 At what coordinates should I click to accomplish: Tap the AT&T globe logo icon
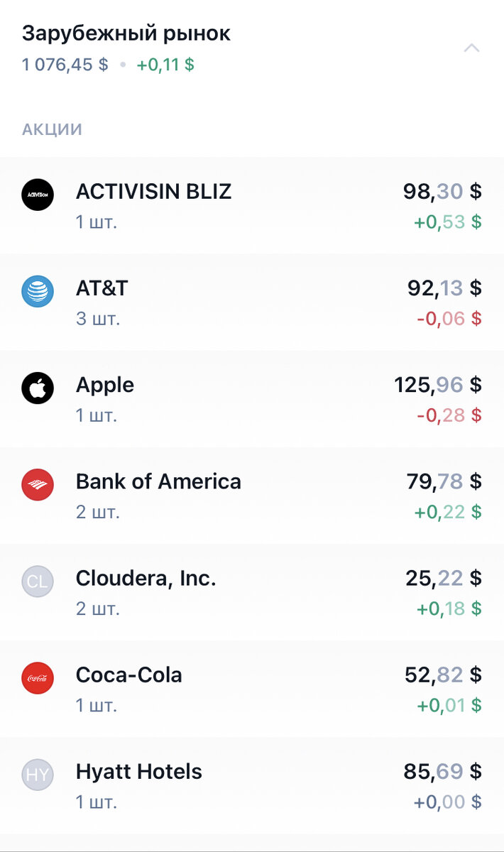tap(38, 291)
